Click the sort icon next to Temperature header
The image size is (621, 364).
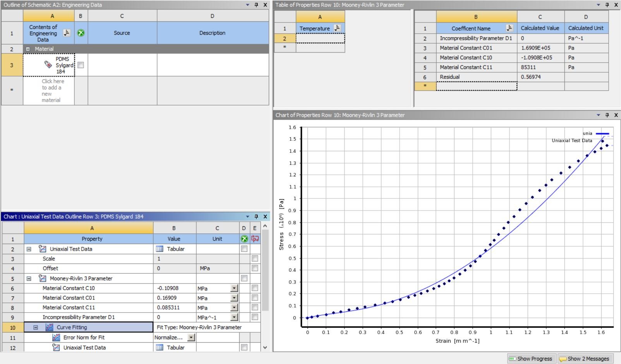click(x=337, y=28)
